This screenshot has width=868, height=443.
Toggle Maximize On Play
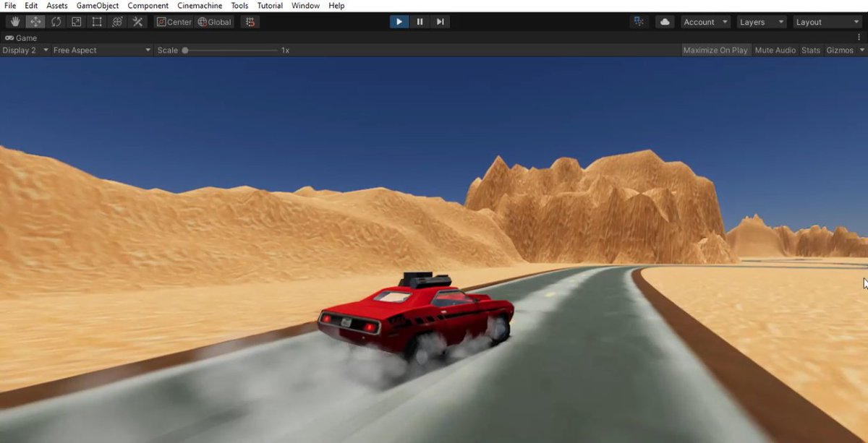click(x=715, y=50)
